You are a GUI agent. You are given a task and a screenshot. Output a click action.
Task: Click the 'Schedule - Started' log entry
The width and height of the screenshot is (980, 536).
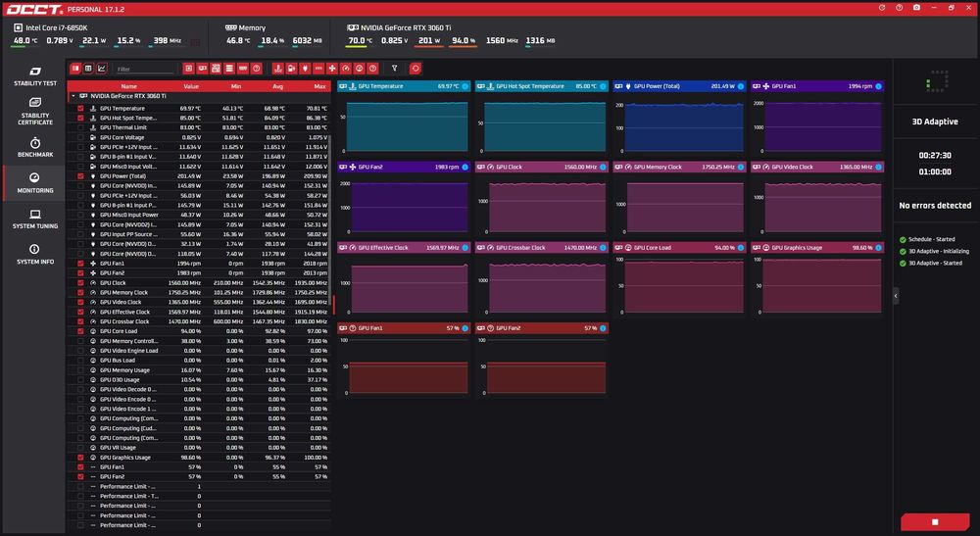click(927, 239)
